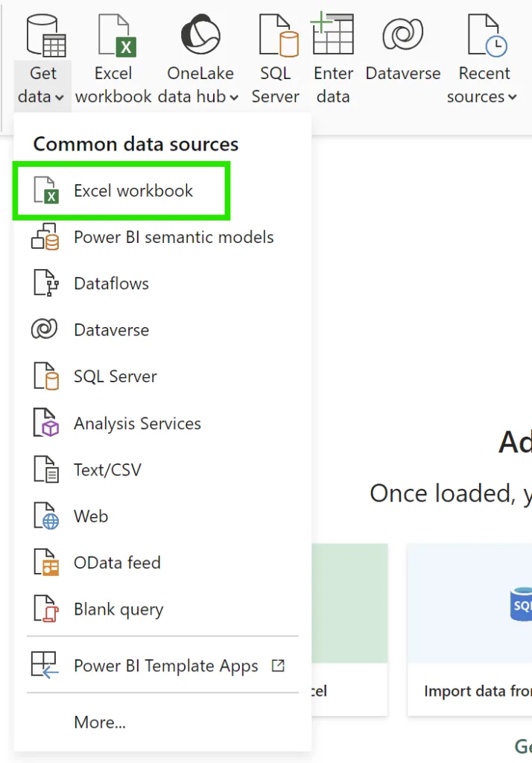Open the Get data dropdown arrow

60,98
